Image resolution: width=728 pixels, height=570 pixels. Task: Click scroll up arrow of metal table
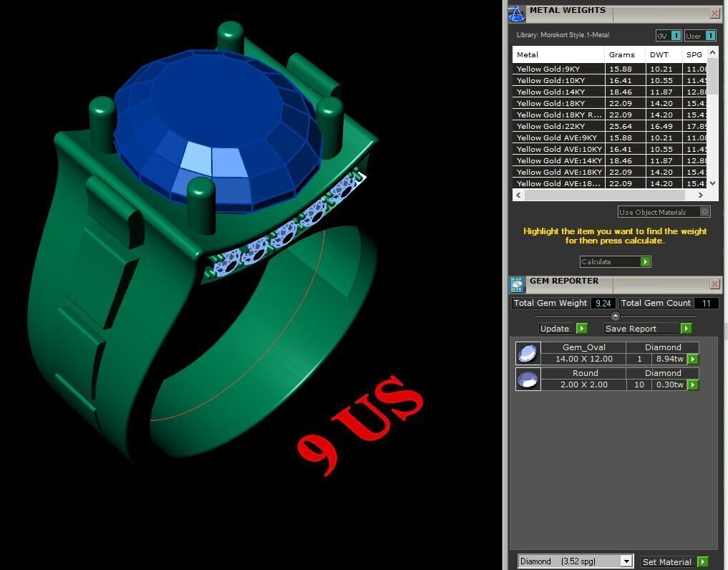(x=713, y=53)
